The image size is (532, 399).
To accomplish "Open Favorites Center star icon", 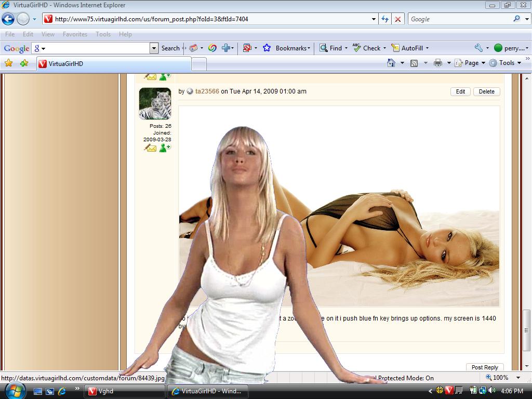I will [x=8, y=63].
